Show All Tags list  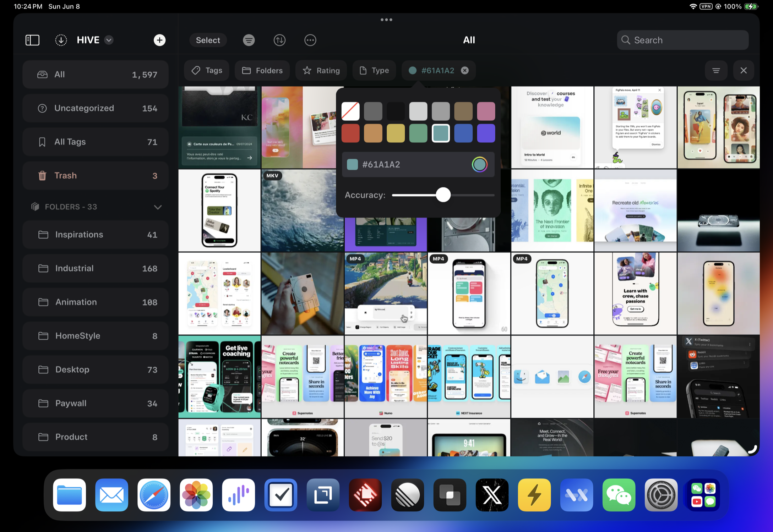click(x=95, y=142)
